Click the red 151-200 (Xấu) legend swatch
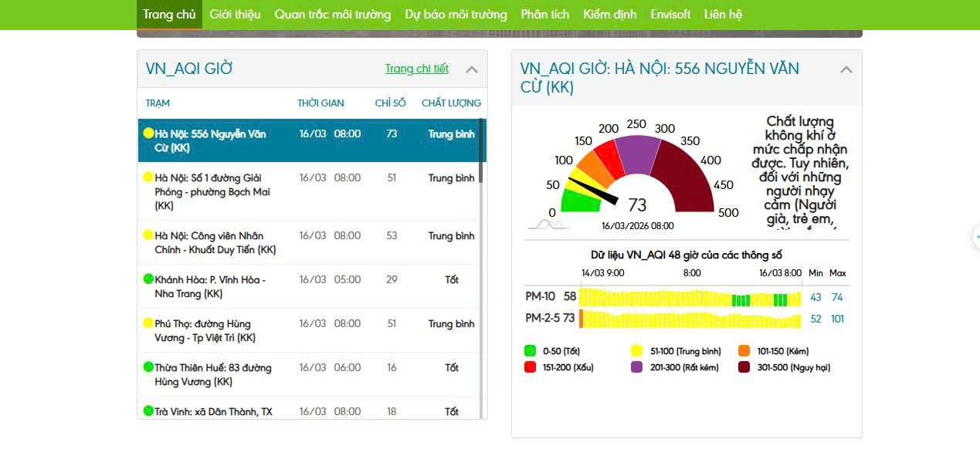The image size is (980, 456). click(x=530, y=367)
